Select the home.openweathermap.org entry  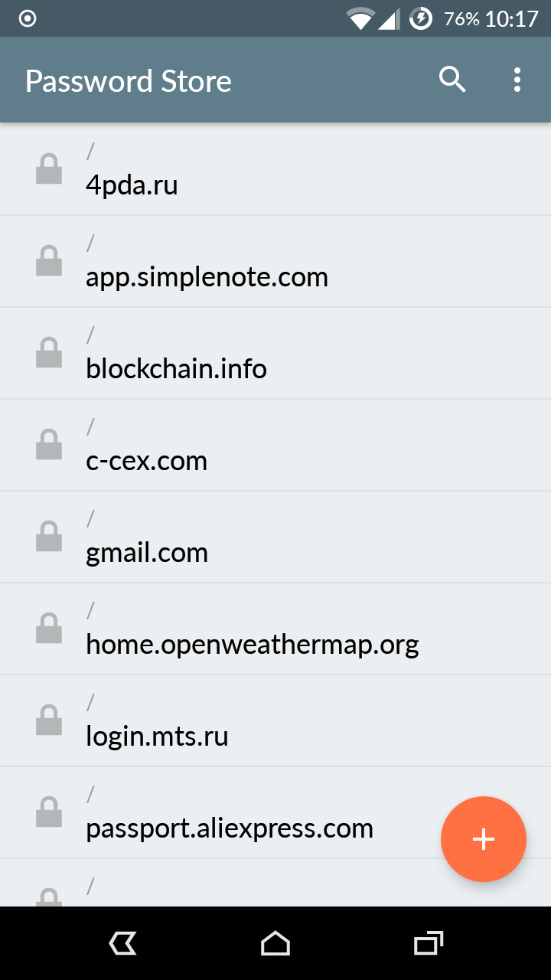(x=253, y=644)
